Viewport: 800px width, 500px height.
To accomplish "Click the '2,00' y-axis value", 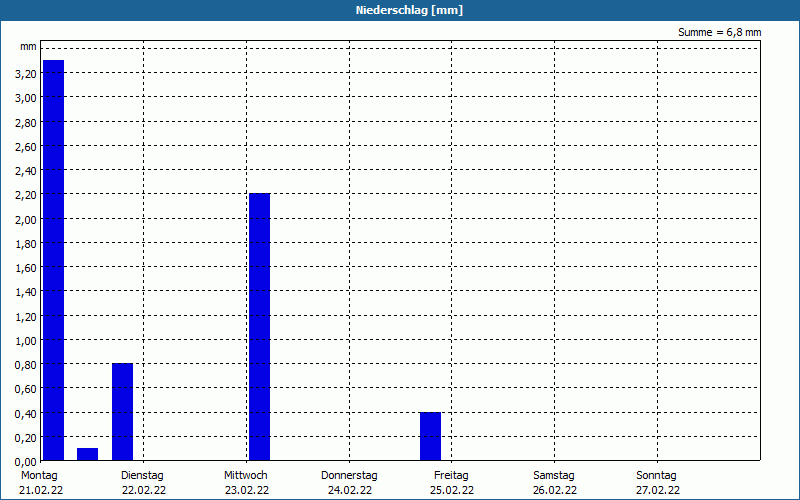I will pos(26,220).
